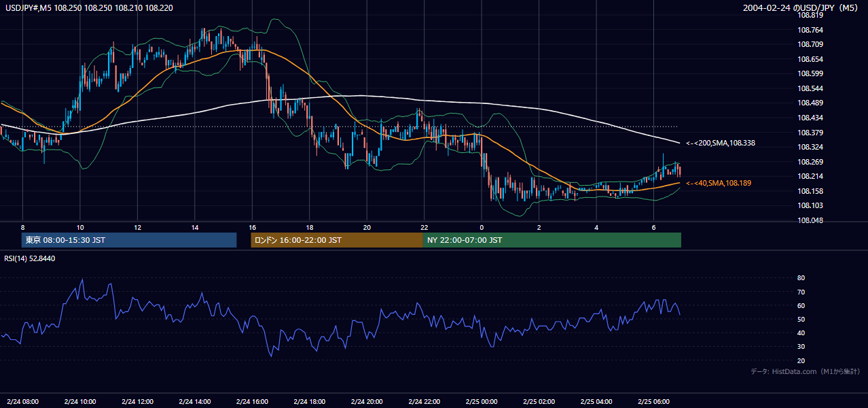Click the hour 10 marker under price chart
Viewport: 868px width, 408px height.
pyautogui.click(x=80, y=227)
